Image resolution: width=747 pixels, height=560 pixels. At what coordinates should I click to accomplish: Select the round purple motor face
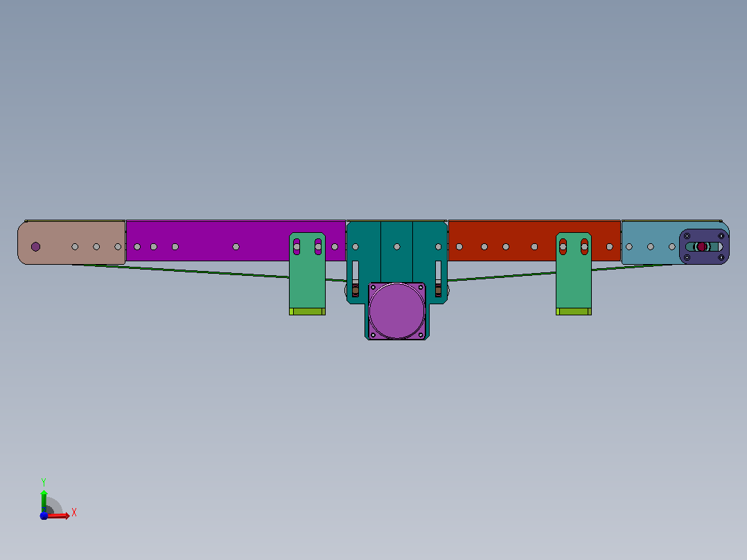pyautogui.click(x=397, y=310)
